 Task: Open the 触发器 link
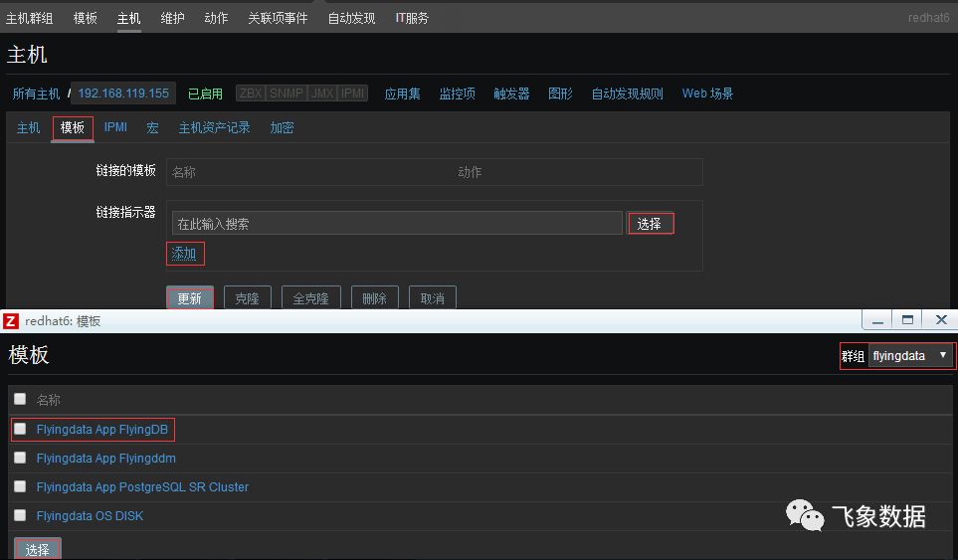click(x=511, y=93)
